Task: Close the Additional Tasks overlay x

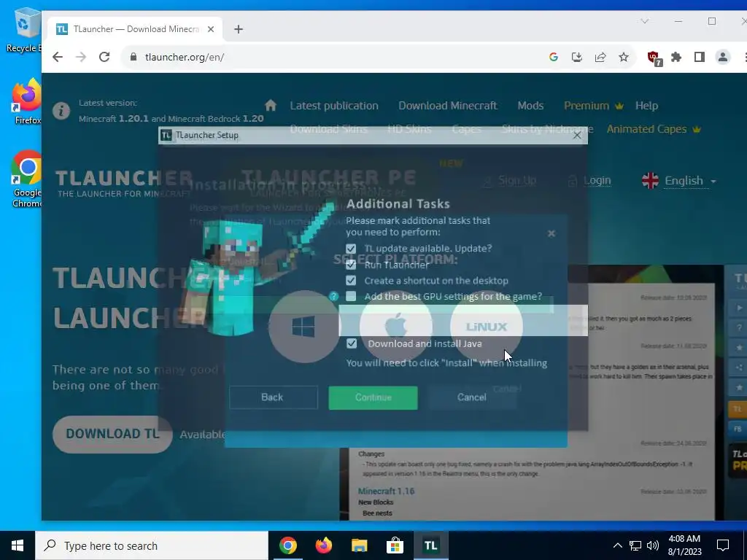Action: coord(551,233)
